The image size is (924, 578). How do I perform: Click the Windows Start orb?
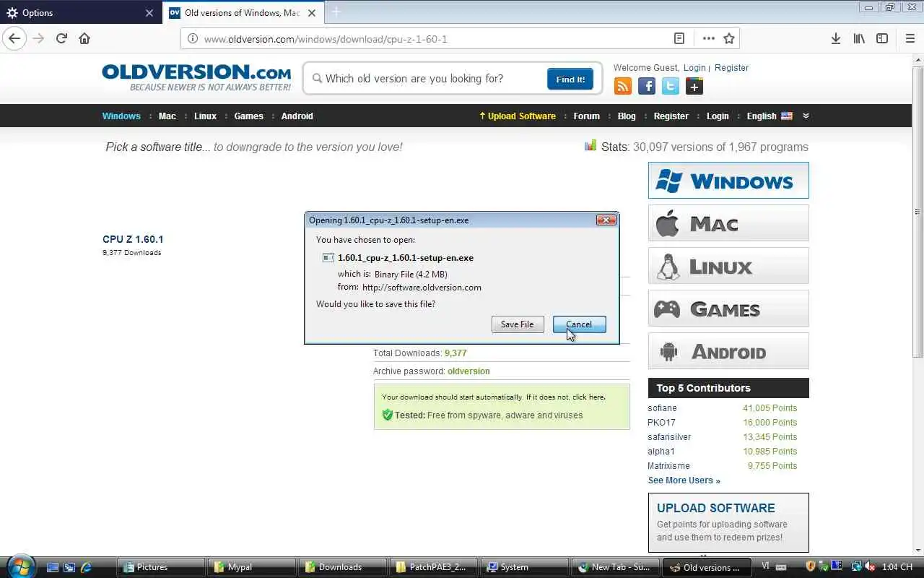click(19, 566)
